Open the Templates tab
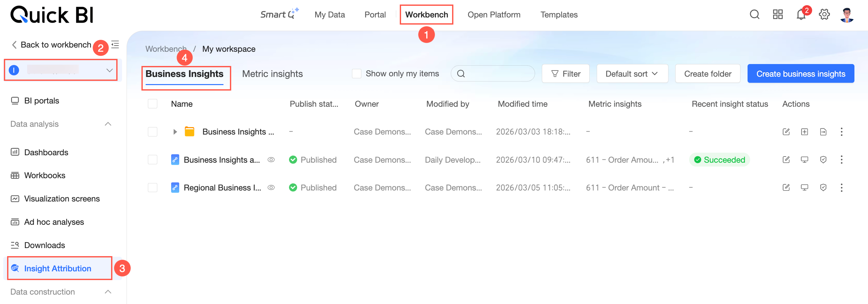Viewport: 868px width, 304px height. (x=559, y=15)
